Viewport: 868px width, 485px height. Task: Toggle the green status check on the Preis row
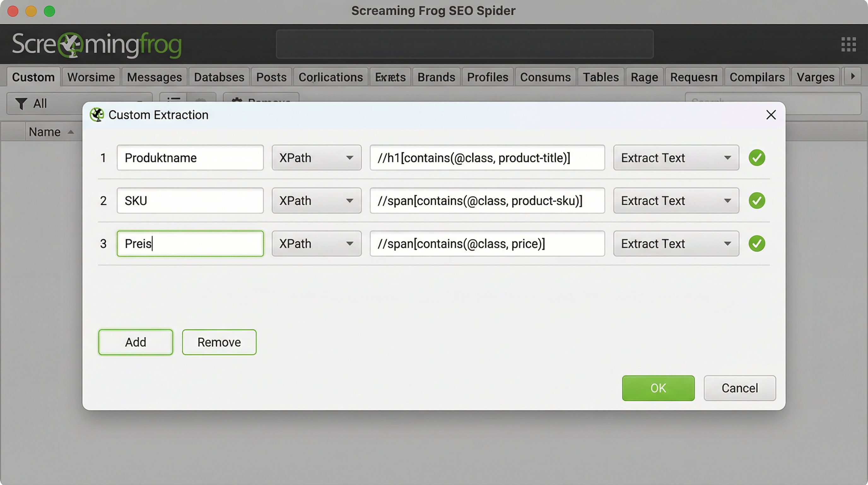(757, 243)
